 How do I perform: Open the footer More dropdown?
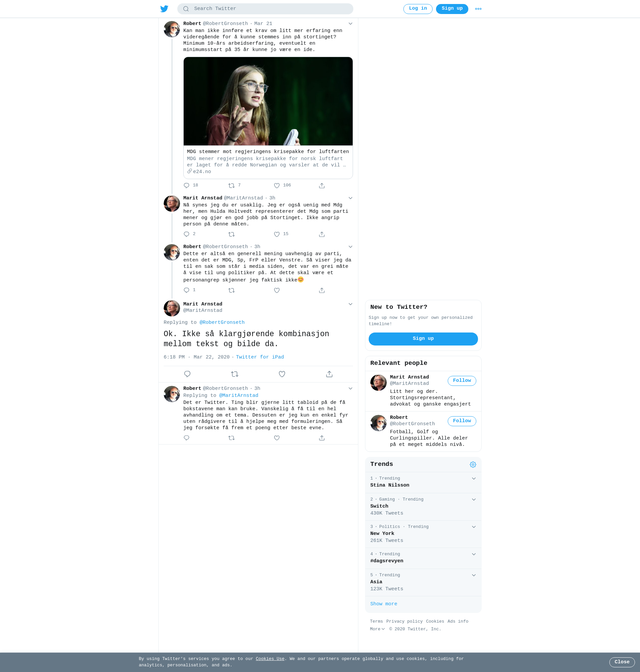pyautogui.click(x=377, y=629)
